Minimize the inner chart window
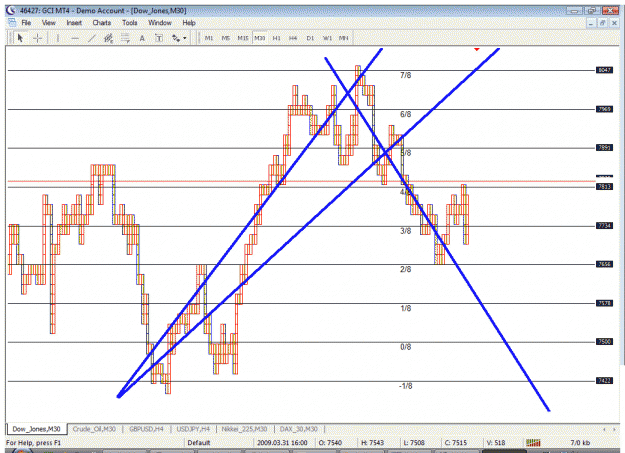Image resolution: width=625 pixels, height=453 pixels. pos(591,23)
